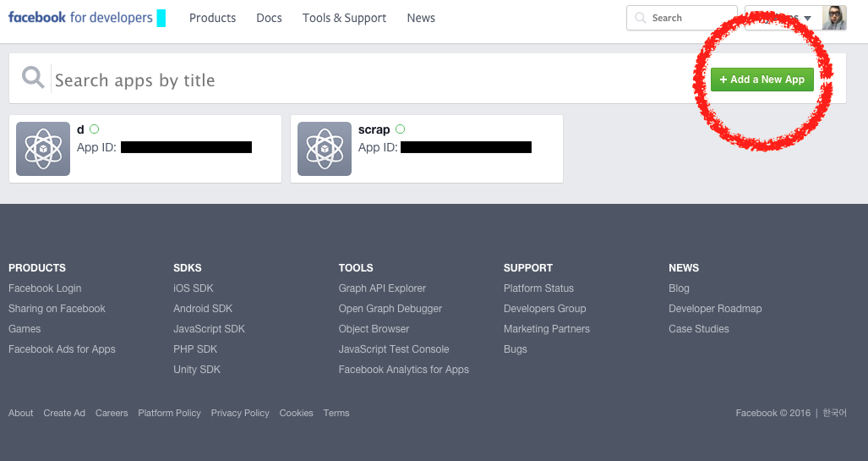Click the '+ Add a New App' button
This screenshot has width=868, height=461.
[x=762, y=80]
